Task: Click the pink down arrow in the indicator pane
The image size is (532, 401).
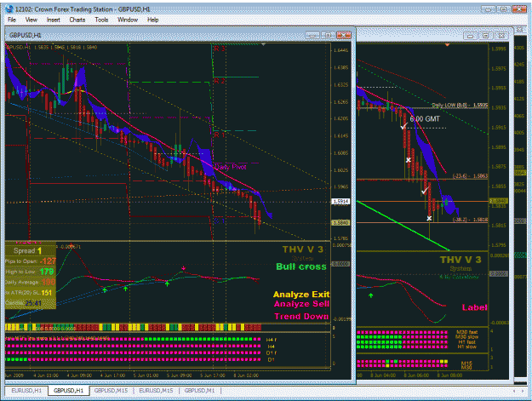Action: click(184, 268)
